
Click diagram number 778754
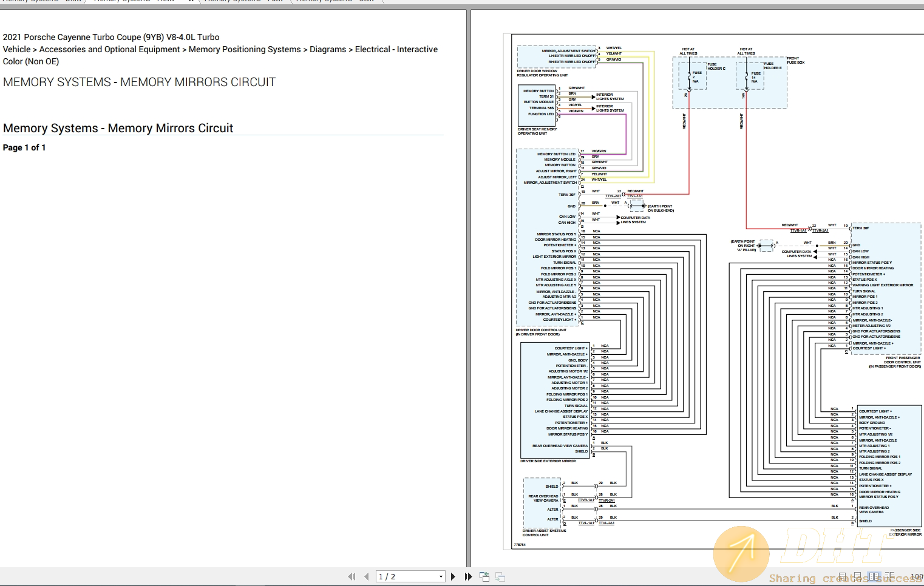(520, 545)
